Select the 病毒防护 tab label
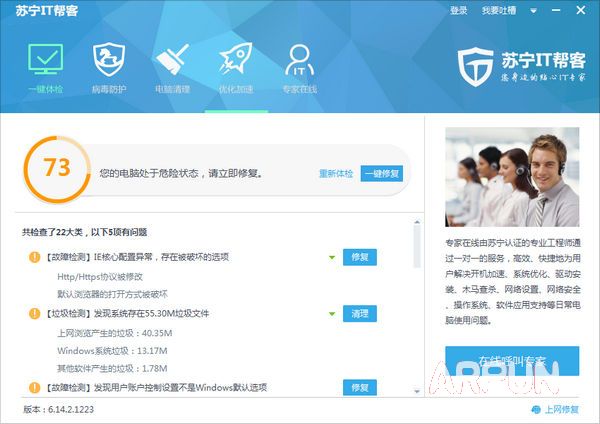Viewport: 600px width, 424px height. coord(109,90)
